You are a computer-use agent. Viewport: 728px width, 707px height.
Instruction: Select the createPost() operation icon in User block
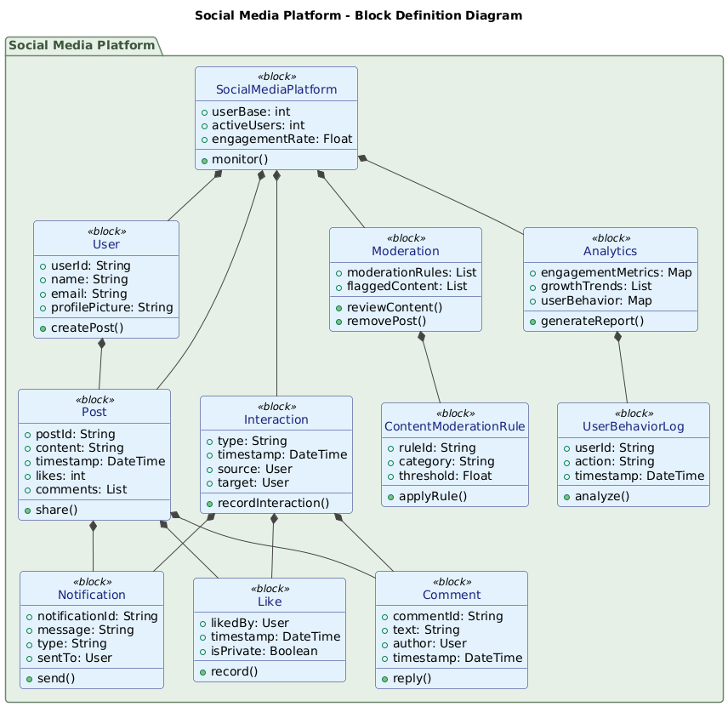(x=43, y=328)
